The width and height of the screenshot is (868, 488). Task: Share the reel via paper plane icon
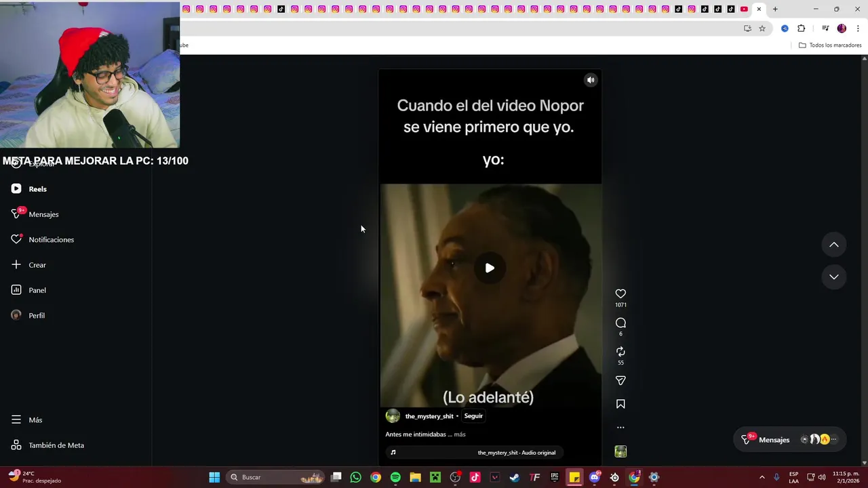pyautogui.click(x=620, y=380)
